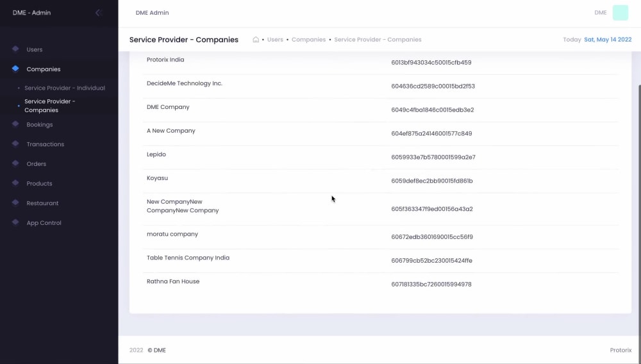Screen dimensions: 641x364
Task: Click ID 6059def8ec2bb90015fd861b
Action: (x=432, y=181)
